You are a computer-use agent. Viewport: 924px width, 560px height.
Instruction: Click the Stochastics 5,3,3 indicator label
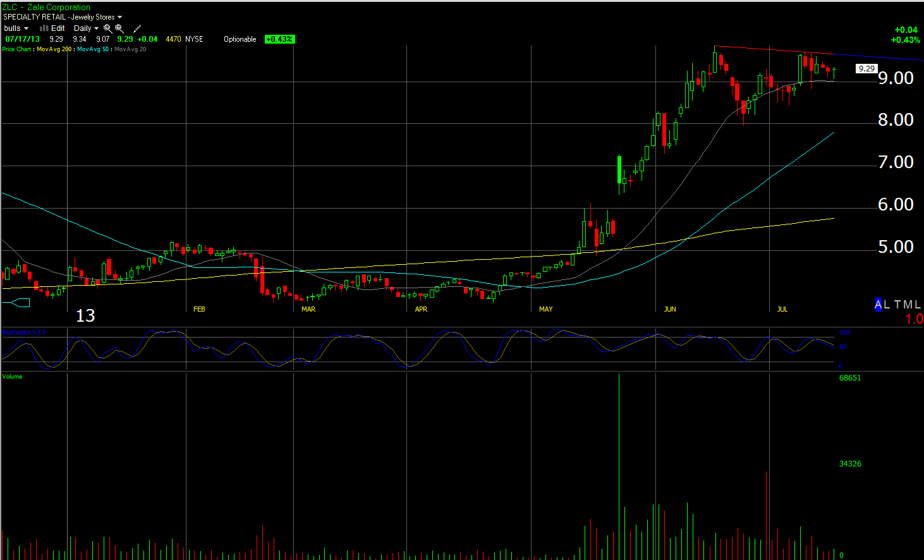[x=24, y=332]
